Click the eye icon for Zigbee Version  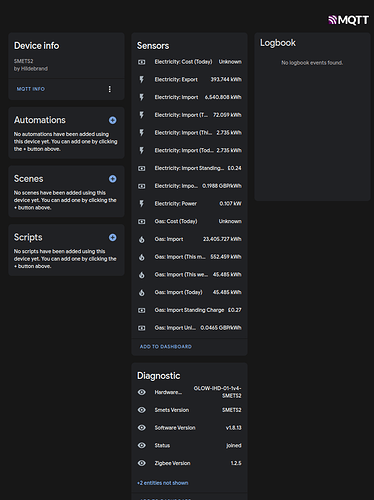pyautogui.click(x=142, y=463)
